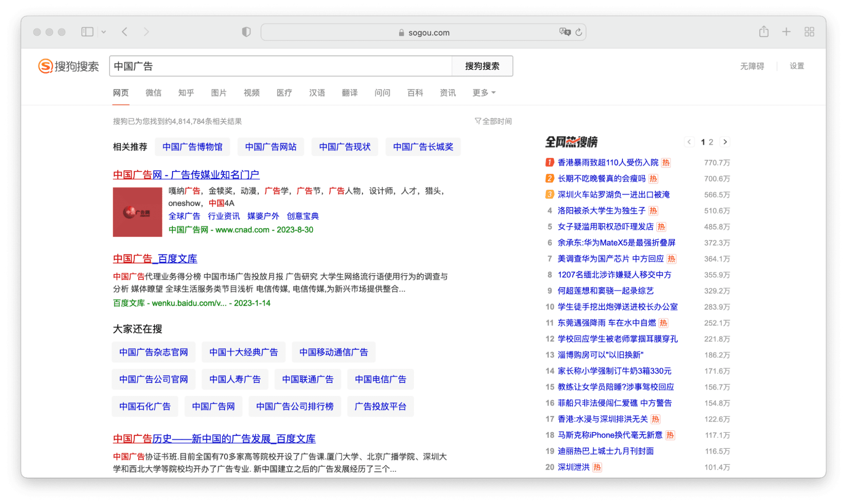Image resolution: width=847 pixels, height=504 pixels.
Task: Click 中国石化广告 related search
Action: [145, 407]
